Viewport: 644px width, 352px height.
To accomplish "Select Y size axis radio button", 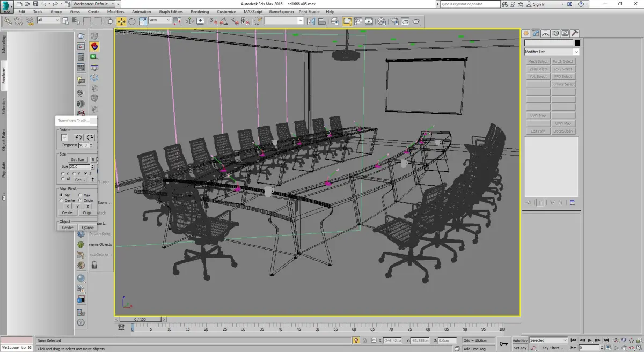I will tap(75, 174).
